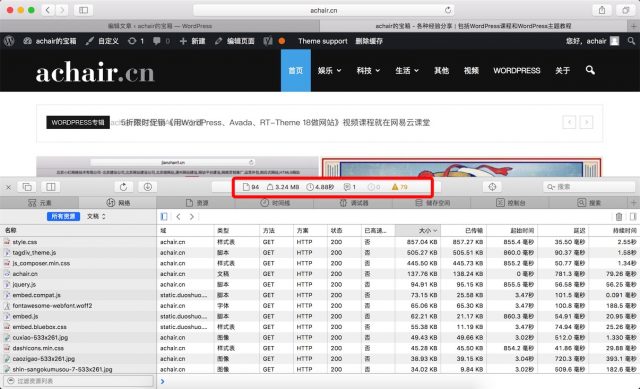Switch to 资源 resources tab
This screenshot has height=389, width=640.
197,203
